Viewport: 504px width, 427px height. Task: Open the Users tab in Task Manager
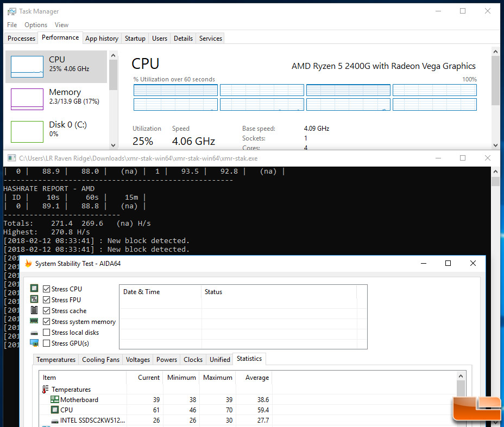[160, 38]
